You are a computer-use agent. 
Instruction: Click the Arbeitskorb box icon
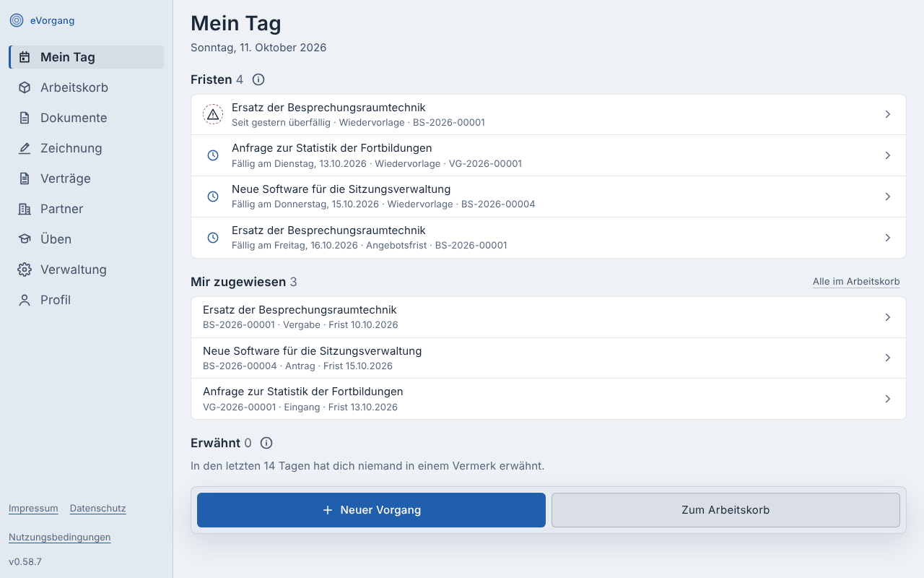[25, 87]
